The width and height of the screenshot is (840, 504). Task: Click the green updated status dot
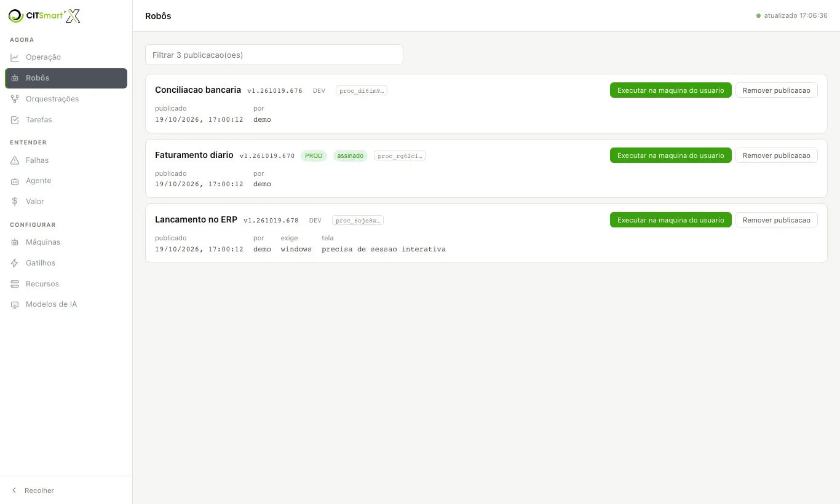[758, 16]
